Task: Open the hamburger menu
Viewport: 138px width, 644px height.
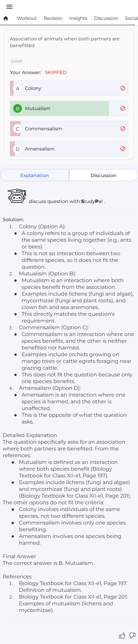Action: (x=9, y=7)
